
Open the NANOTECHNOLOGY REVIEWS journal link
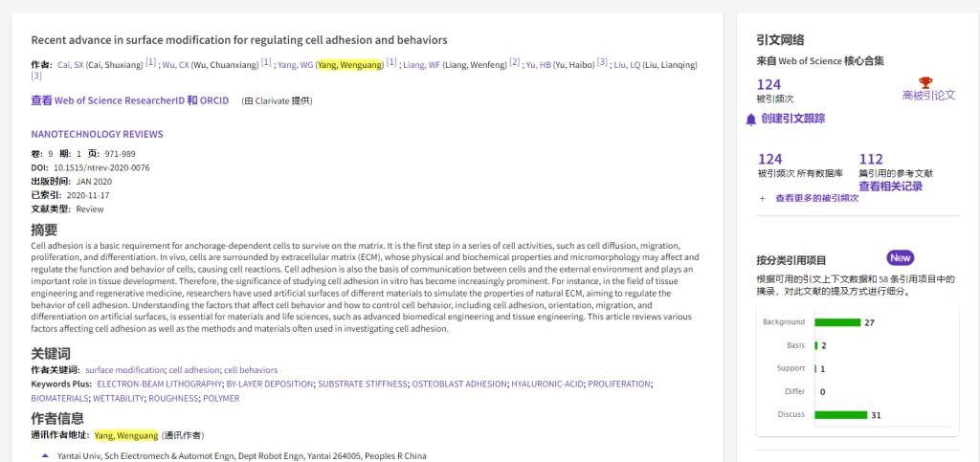point(97,134)
